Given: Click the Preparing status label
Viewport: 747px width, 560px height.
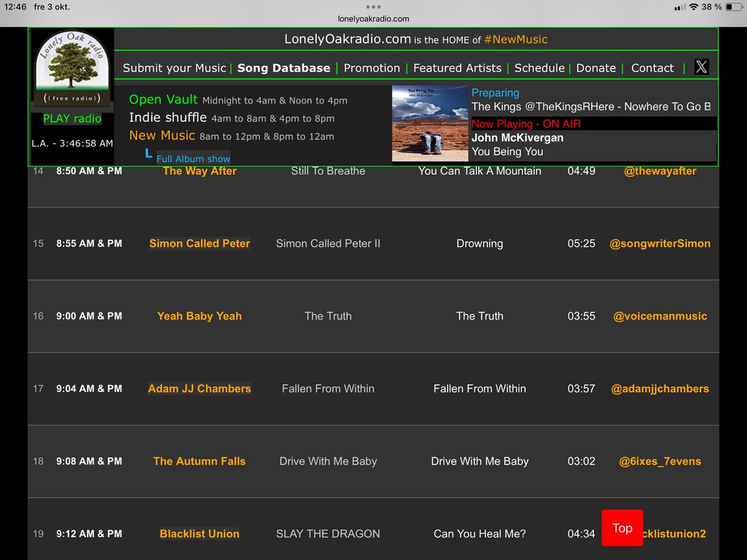Looking at the screenshot, I should click(496, 93).
